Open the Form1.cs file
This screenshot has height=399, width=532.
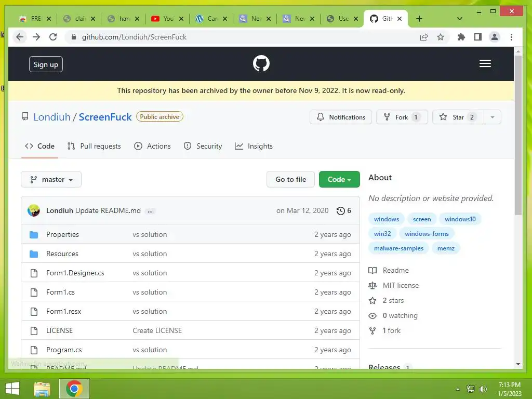click(x=60, y=292)
